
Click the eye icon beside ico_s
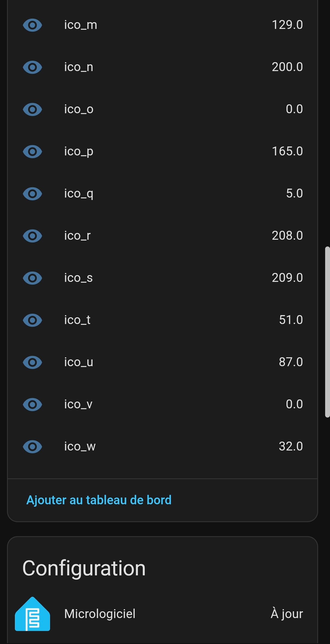[x=32, y=278]
